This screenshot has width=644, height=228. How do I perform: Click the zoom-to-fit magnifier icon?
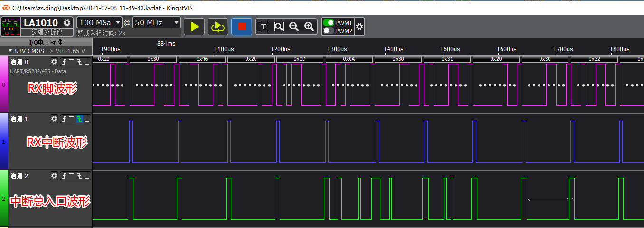coord(279,27)
